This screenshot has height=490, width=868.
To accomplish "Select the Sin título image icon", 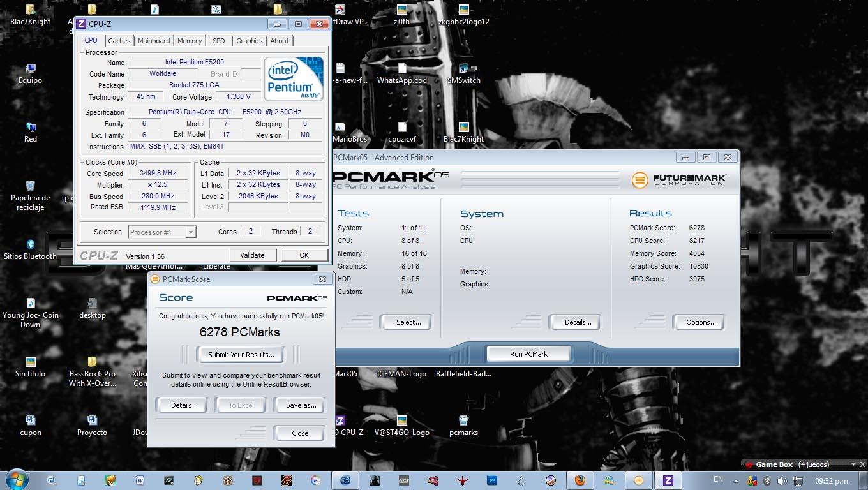I will 30,367.
